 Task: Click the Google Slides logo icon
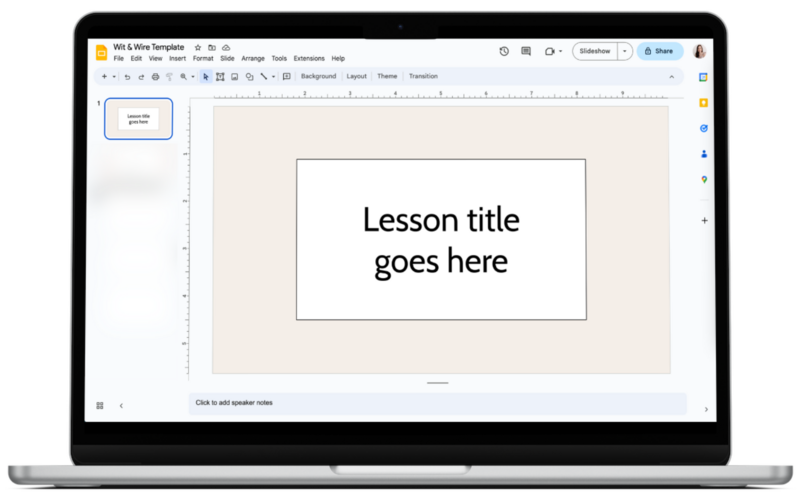click(x=102, y=52)
